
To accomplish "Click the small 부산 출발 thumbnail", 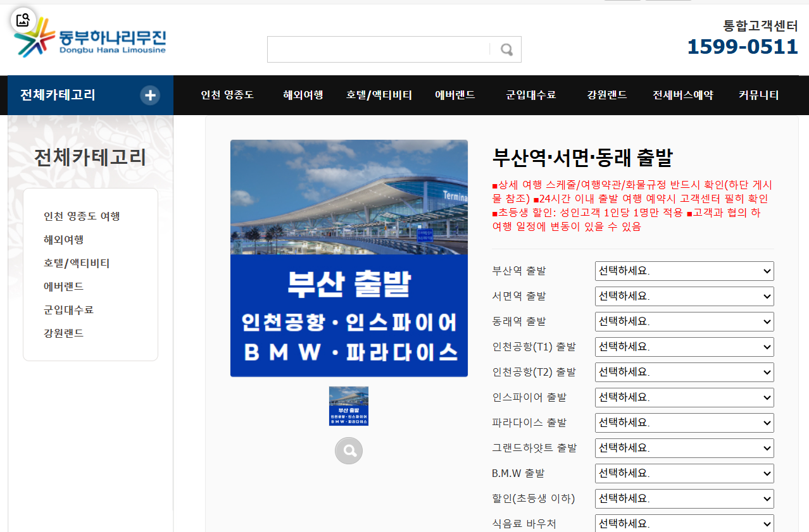I will point(349,406).
